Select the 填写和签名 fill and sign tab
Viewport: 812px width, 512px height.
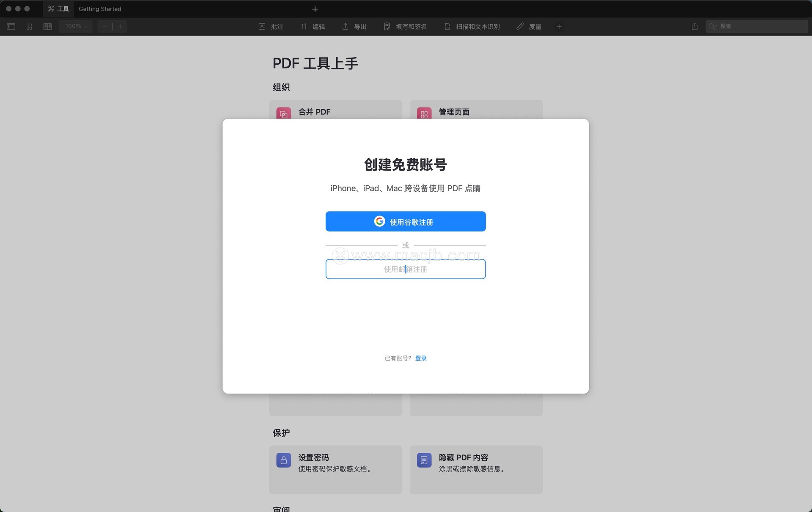(405, 27)
